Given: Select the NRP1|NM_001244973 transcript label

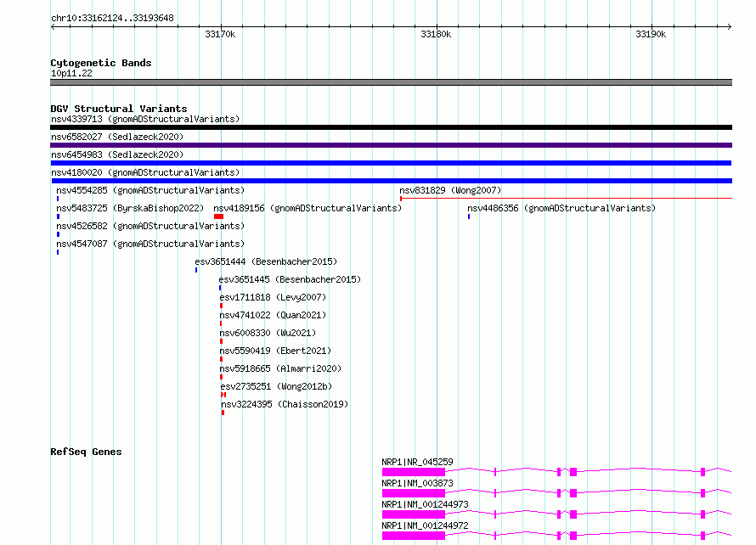Looking at the screenshot, I should 425,504.
